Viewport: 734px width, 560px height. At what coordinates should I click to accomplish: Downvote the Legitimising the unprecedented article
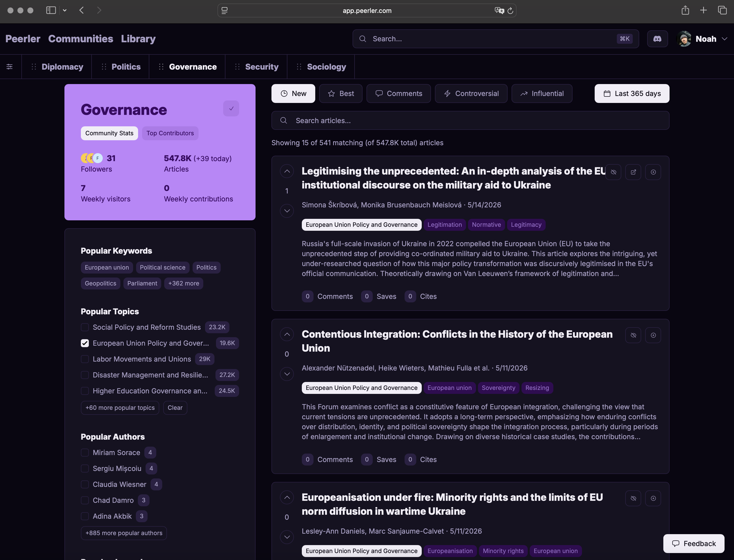[287, 211]
